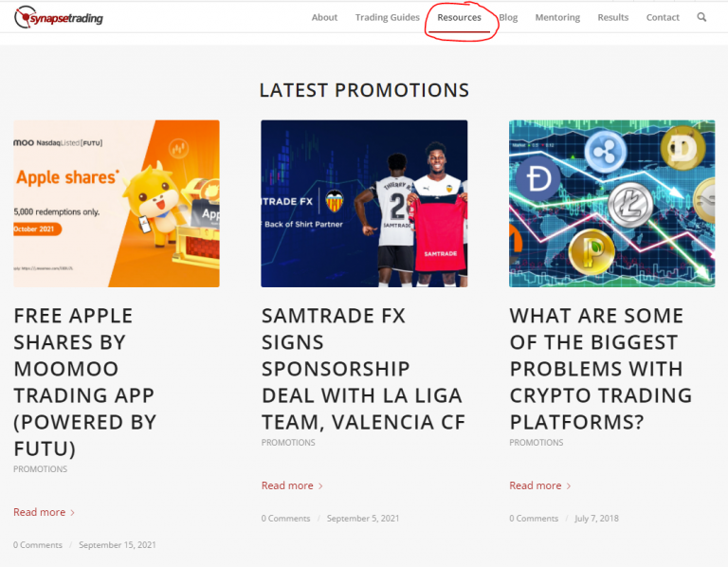Viewport: 728px width, 567px height.
Task: Click Read more under Samtrade FX article
Action: [x=287, y=485]
